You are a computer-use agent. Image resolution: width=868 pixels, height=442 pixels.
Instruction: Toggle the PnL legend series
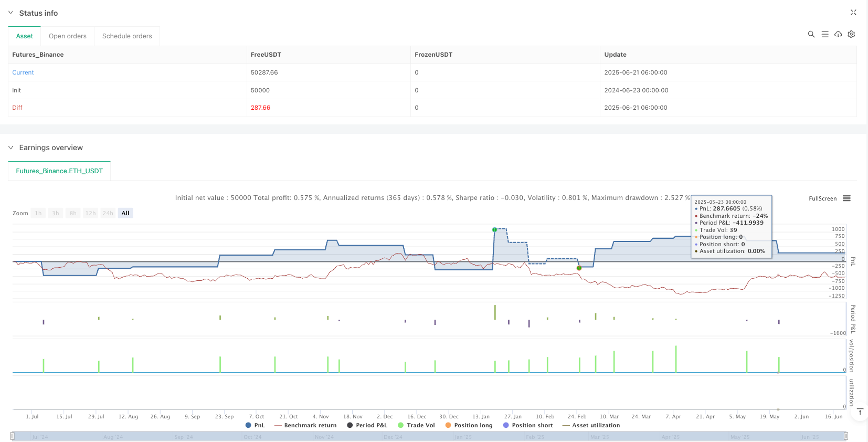click(255, 425)
